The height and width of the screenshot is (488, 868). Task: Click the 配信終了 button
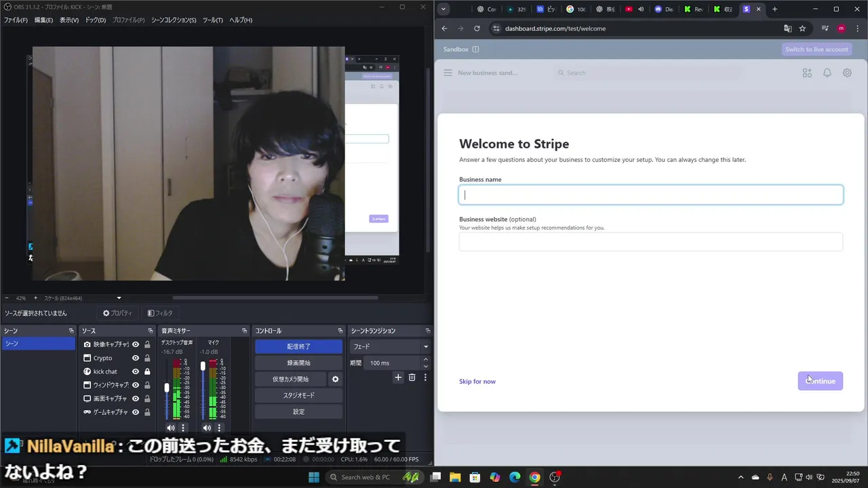pyautogui.click(x=298, y=346)
